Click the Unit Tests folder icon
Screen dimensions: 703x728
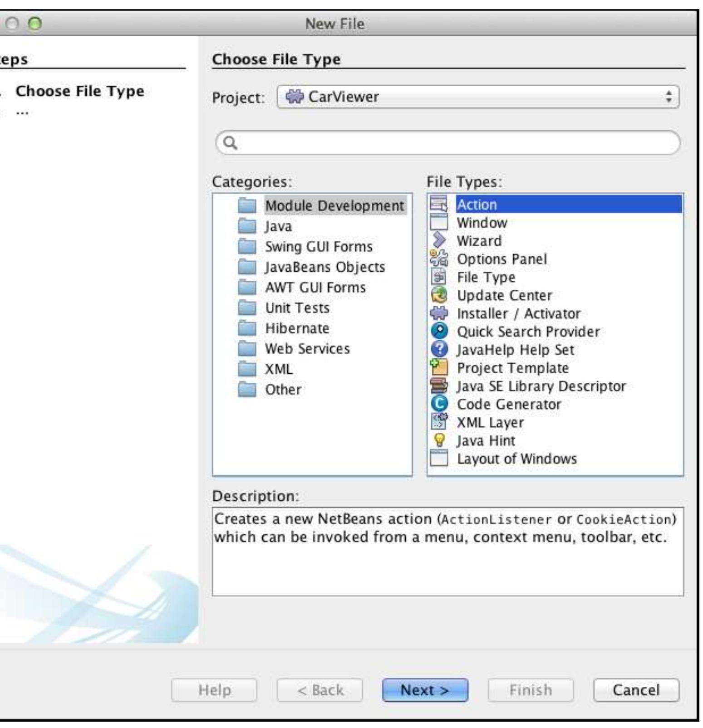point(247,308)
